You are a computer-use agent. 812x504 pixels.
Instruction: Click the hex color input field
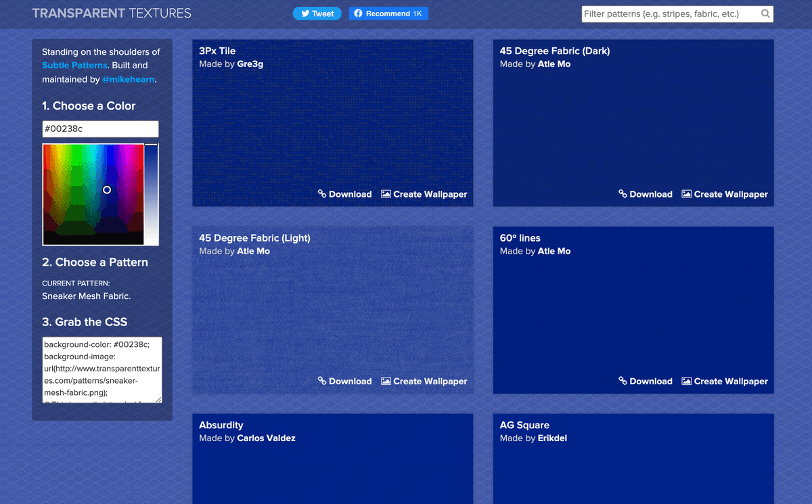pos(100,129)
